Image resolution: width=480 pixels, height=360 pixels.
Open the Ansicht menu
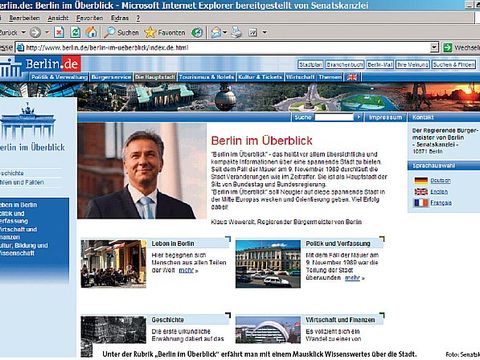pos(58,18)
